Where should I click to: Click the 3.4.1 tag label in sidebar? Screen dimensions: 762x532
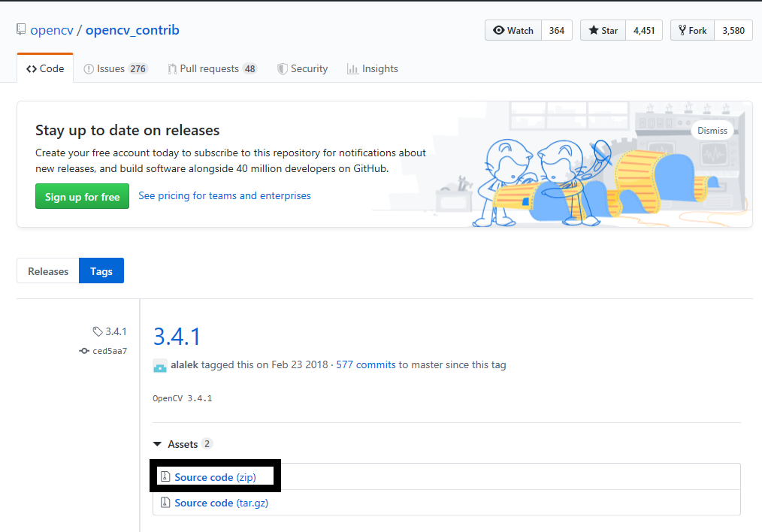click(x=116, y=331)
